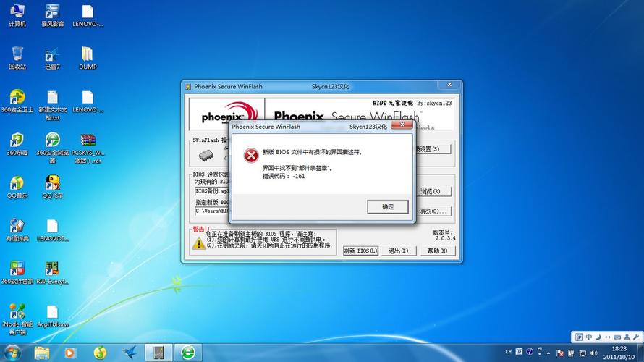Open the Windows Start menu orb
The height and width of the screenshot is (362, 644).
[12, 353]
